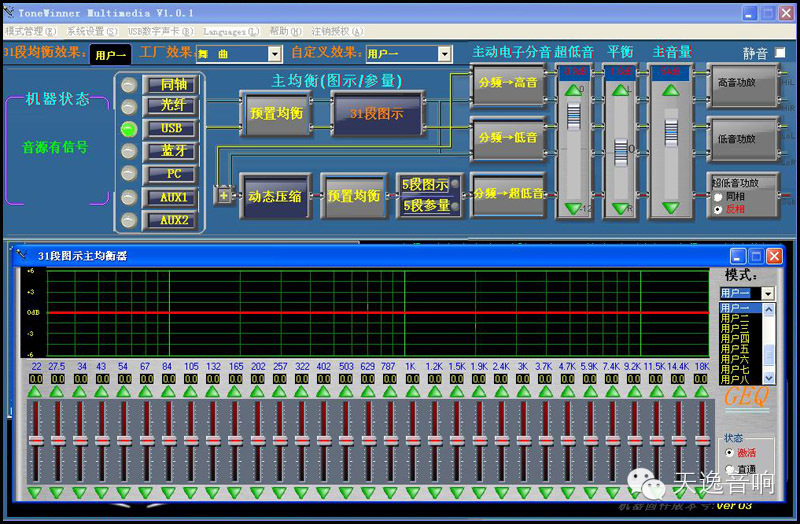Raise 84 Hz band with up arrow
800x524 pixels.
pos(168,392)
